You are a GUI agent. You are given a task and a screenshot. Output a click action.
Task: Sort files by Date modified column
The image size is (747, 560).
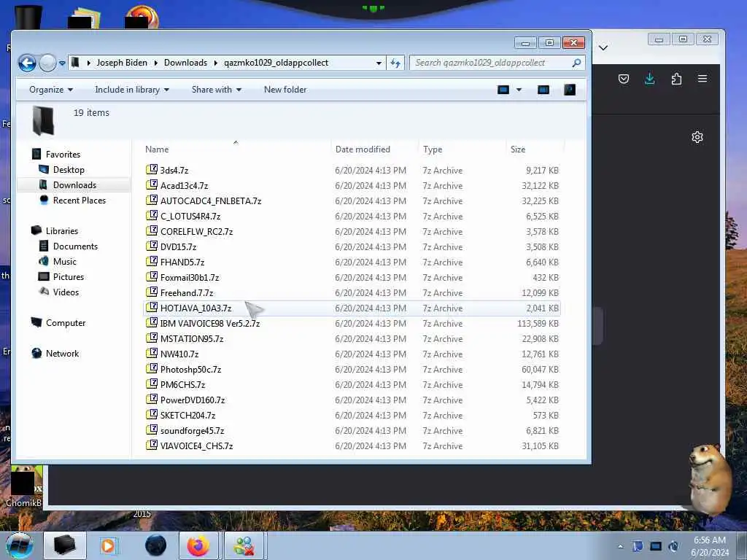point(363,149)
